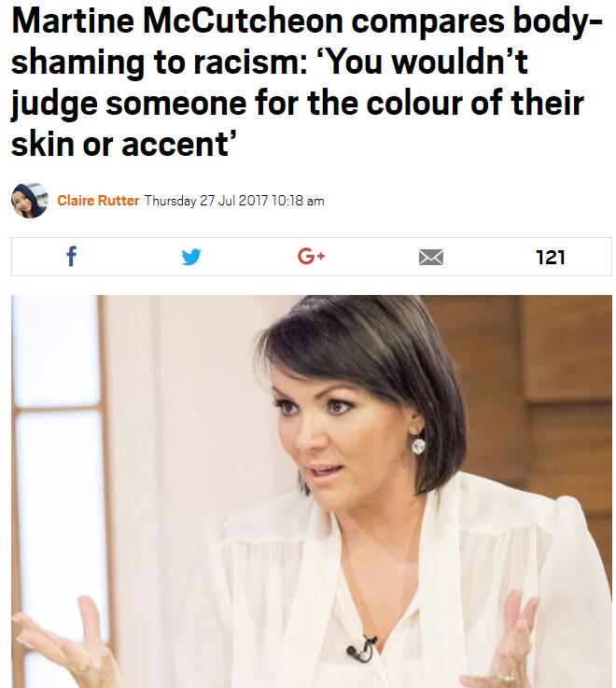Click the Thursday 27 Jul 2017 date

pos(206,201)
